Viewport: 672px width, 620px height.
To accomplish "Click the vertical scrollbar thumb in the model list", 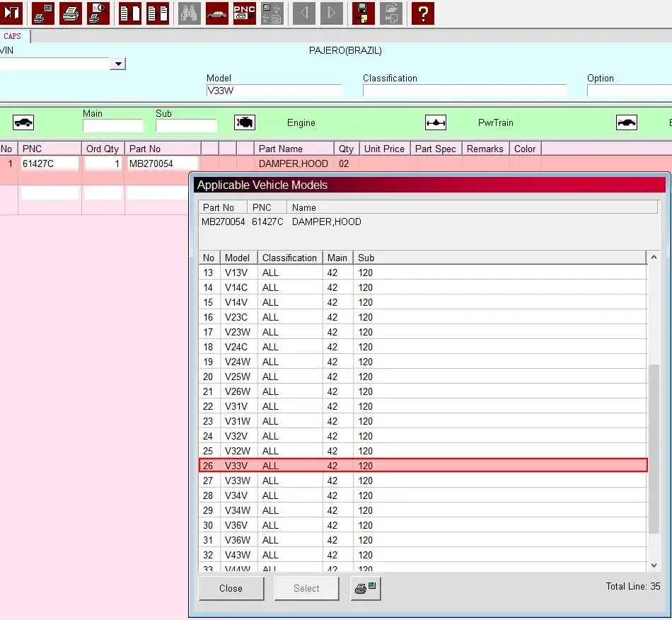I will click(x=654, y=449).
